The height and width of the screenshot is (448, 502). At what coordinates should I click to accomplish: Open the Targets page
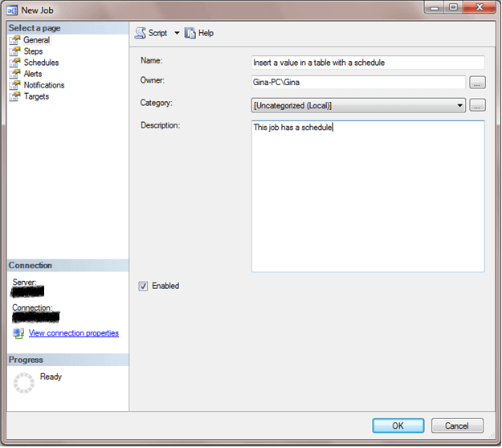coord(36,96)
